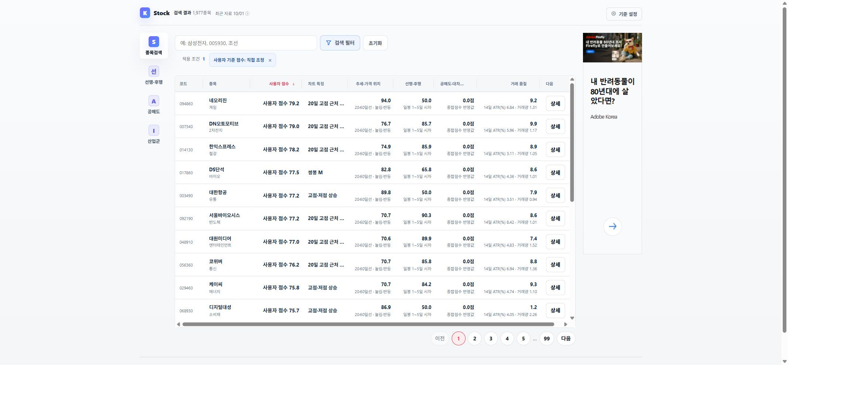The width and height of the screenshot is (868, 405).
Task: Open 상세 for DN오토모티브
Action: (555, 126)
